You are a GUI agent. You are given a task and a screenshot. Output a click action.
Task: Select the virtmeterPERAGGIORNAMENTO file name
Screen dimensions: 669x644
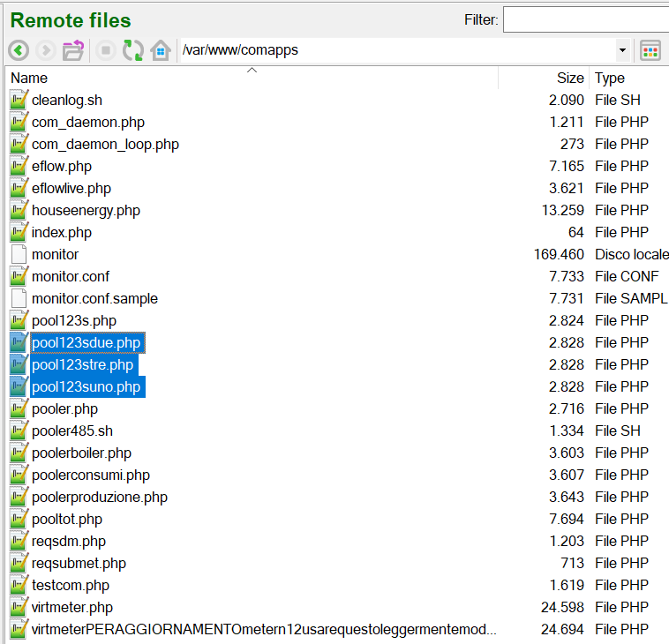(x=264, y=630)
